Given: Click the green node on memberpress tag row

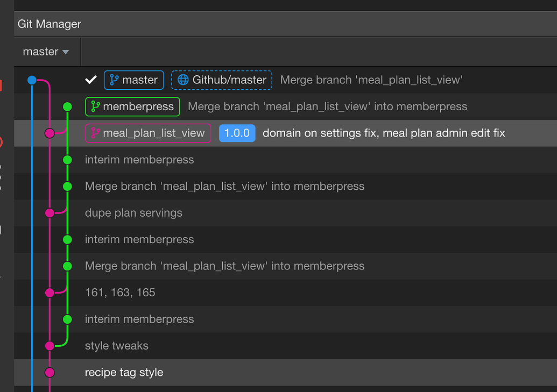Looking at the screenshot, I should [x=67, y=106].
